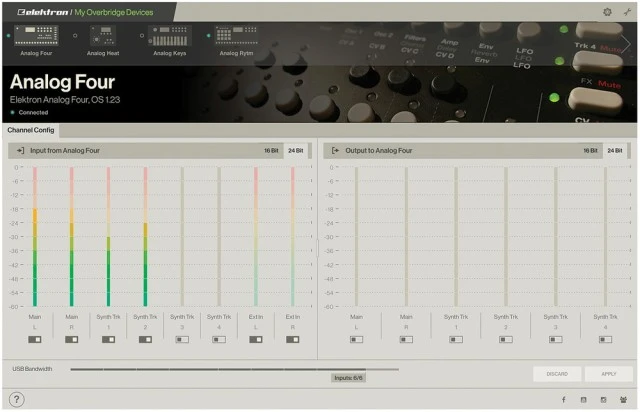Click the input Ext In L level meter

pyautogui.click(x=256, y=236)
